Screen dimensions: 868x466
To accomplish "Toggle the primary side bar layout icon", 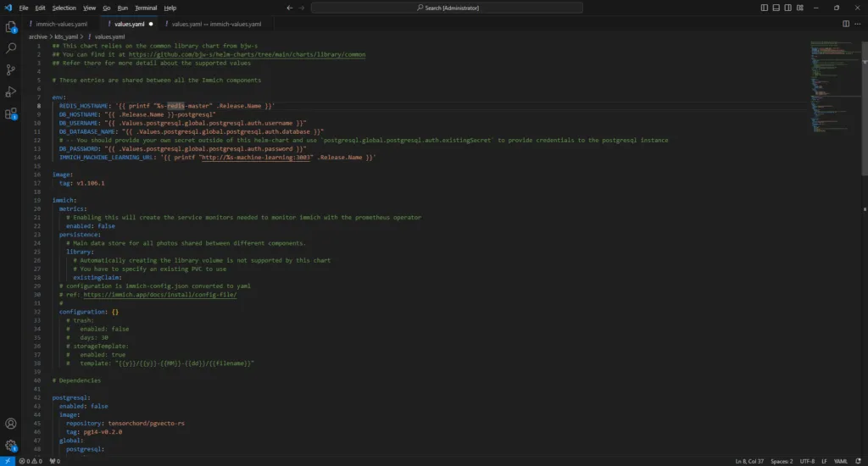I will (x=764, y=8).
